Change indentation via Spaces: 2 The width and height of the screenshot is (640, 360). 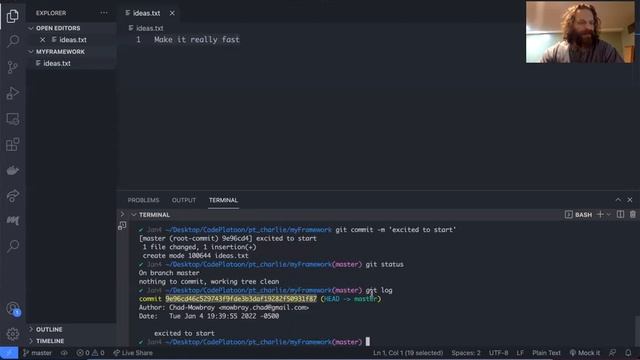(466, 353)
